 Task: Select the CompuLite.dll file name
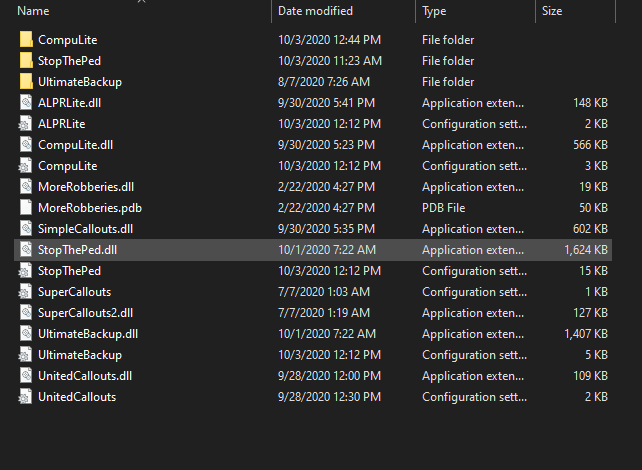[77, 145]
